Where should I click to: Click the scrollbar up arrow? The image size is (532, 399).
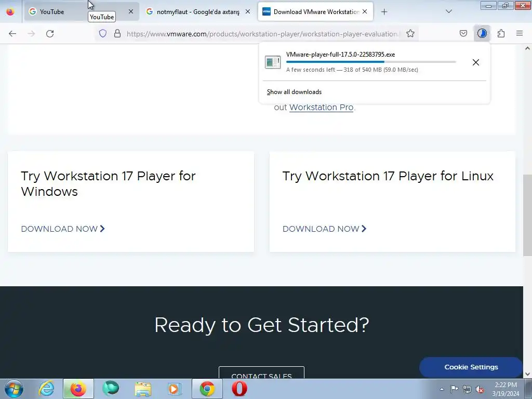pos(527,48)
